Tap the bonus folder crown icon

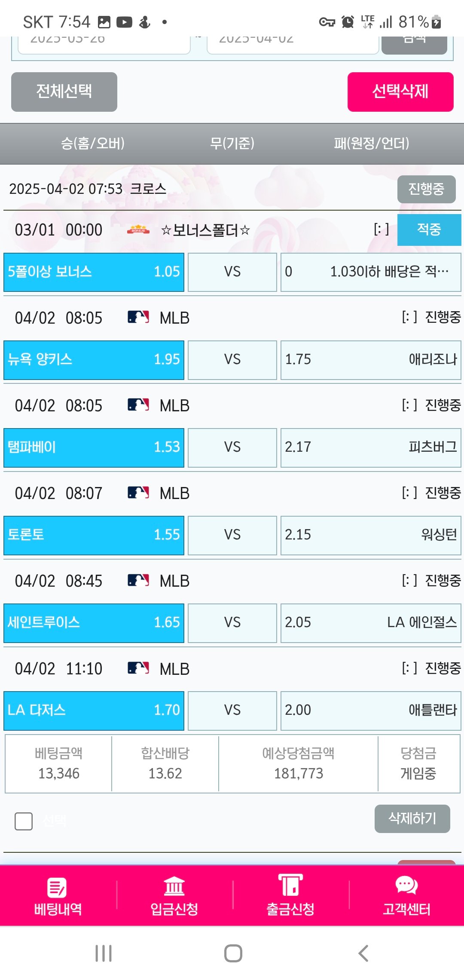coord(138,230)
